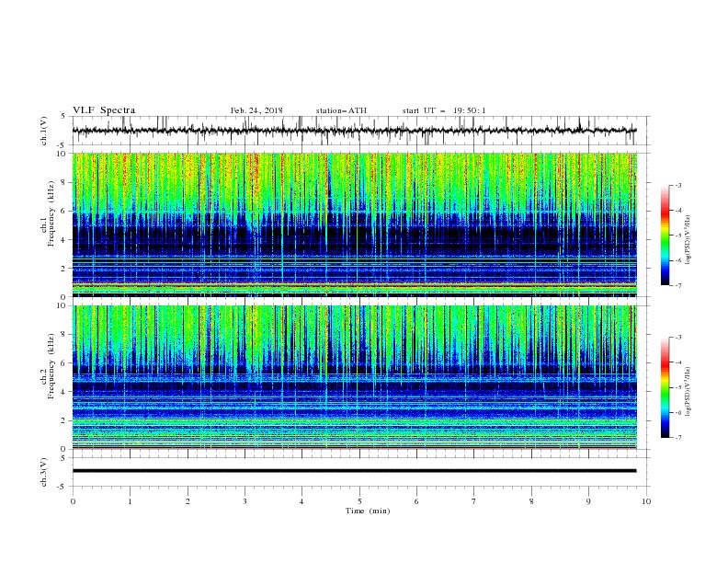
Task: Click time axis tick label "1"
Action: [x=130, y=501]
